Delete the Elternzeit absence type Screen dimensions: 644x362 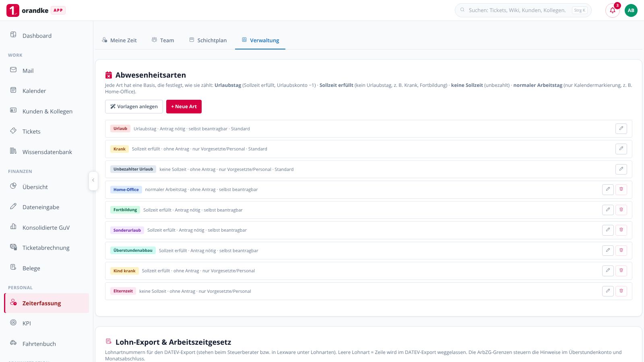click(x=621, y=291)
